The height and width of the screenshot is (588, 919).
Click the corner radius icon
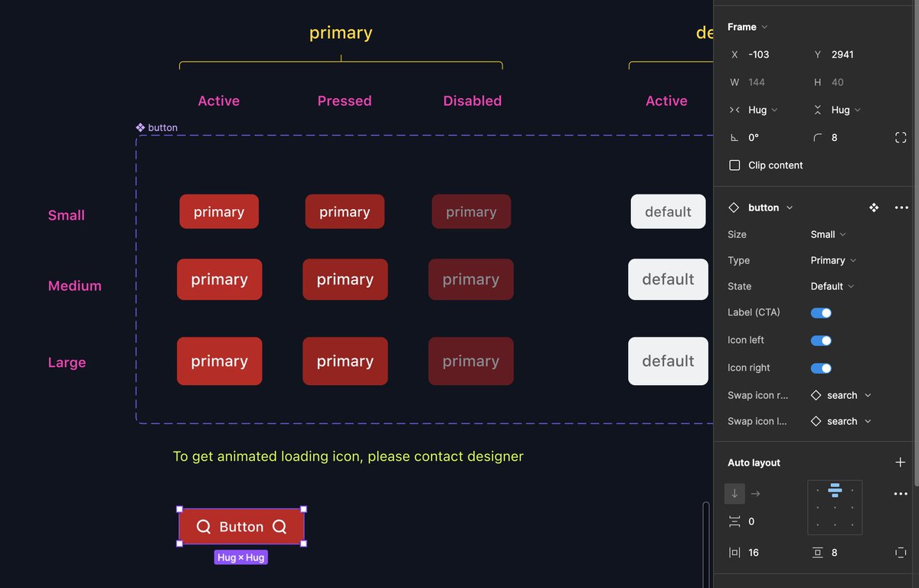click(x=817, y=138)
